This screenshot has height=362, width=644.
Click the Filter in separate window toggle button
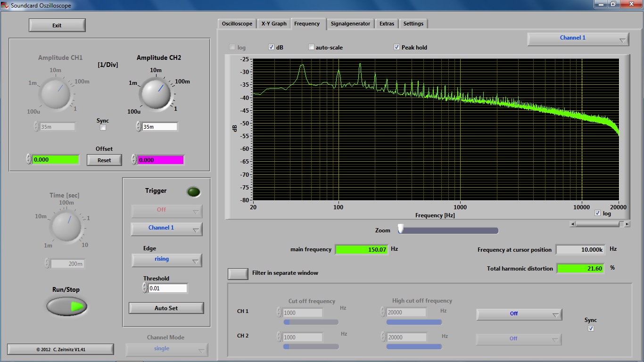pyautogui.click(x=238, y=273)
